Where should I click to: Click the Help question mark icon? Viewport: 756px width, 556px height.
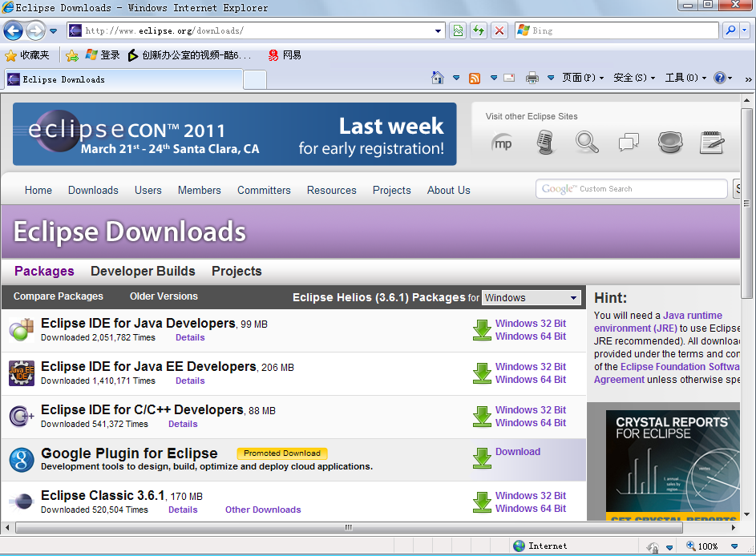coord(720,78)
